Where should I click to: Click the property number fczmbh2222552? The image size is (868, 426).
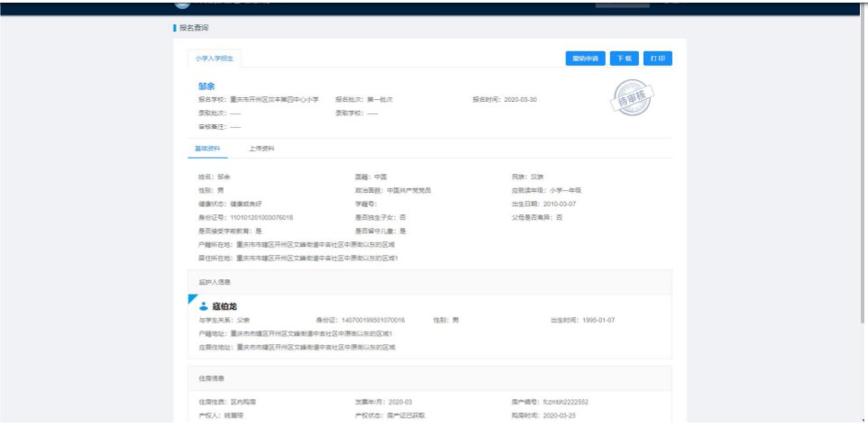(x=564, y=402)
